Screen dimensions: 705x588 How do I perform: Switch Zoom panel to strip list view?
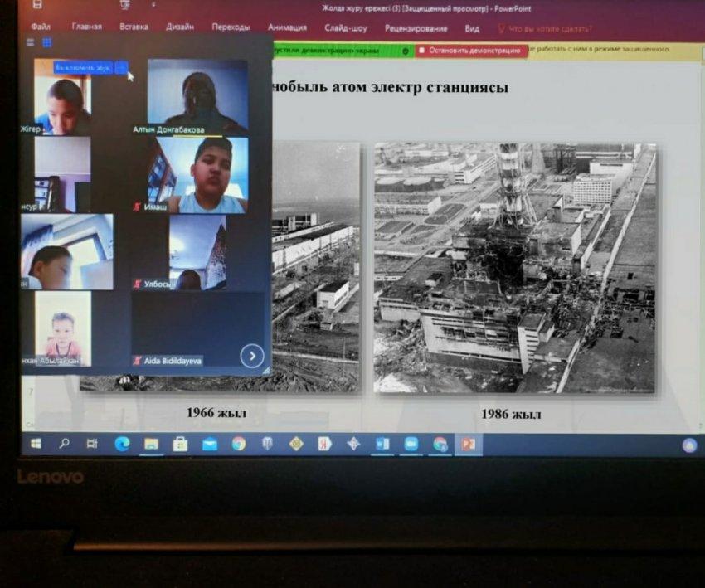click(31, 42)
